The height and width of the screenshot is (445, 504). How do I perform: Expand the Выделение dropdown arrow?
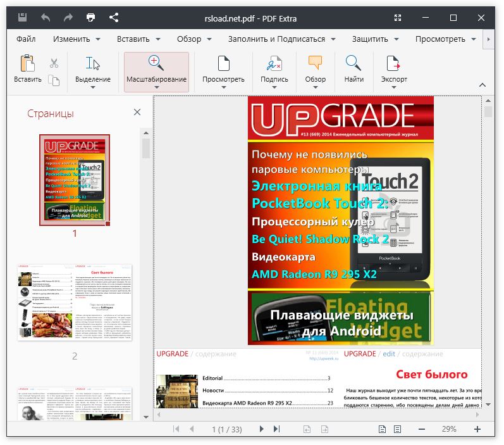coord(93,87)
